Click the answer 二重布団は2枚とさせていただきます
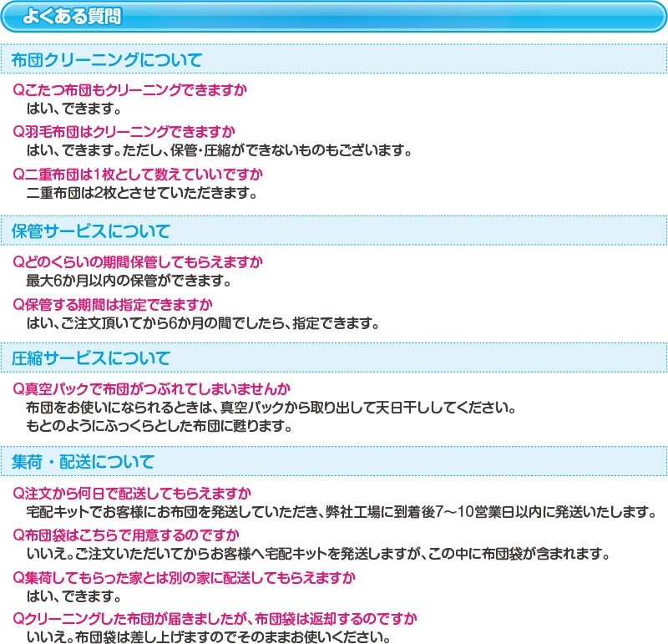This screenshot has height=644, width=668. tap(140, 193)
